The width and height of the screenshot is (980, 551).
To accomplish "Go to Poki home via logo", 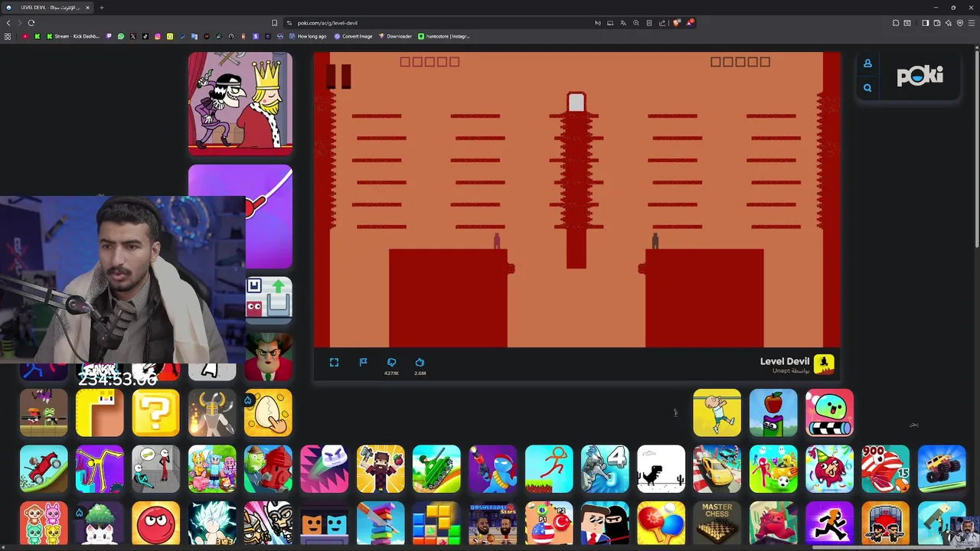I will pyautogui.click(x=920, y=76).
